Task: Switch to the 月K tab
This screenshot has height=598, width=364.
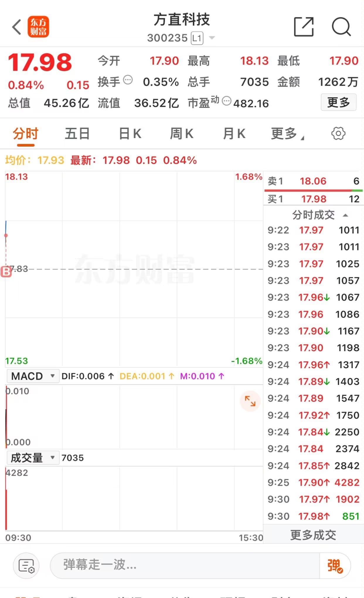Action: point(234,134)
